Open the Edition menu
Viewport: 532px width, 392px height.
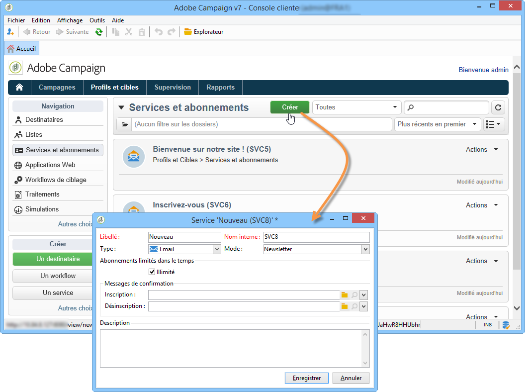click(41, 20)
